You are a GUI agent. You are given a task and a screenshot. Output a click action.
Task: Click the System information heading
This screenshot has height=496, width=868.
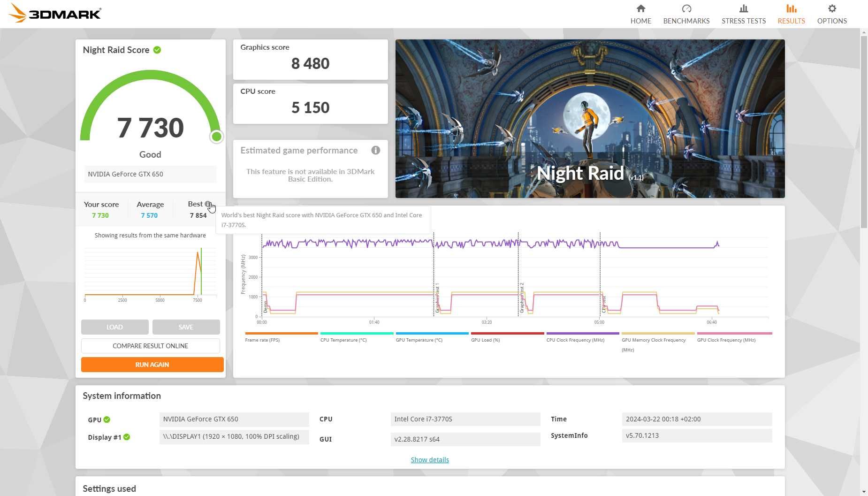point(122,396)
